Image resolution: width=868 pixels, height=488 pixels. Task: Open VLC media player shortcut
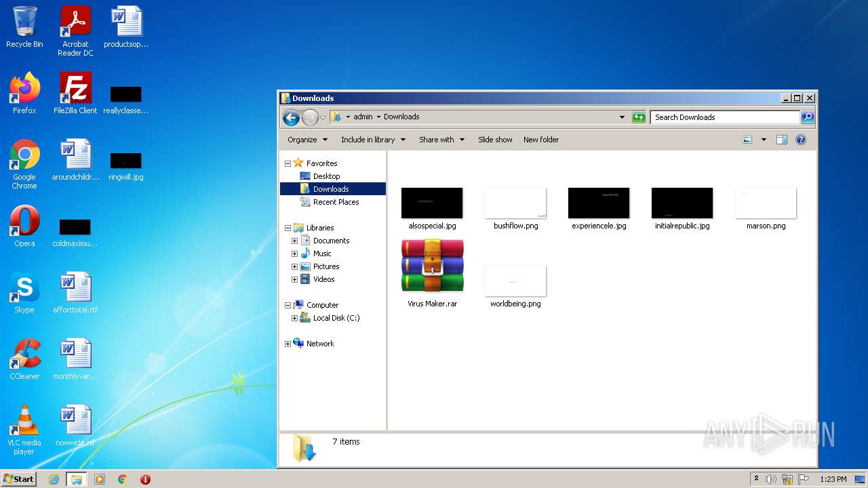[24, 430]
